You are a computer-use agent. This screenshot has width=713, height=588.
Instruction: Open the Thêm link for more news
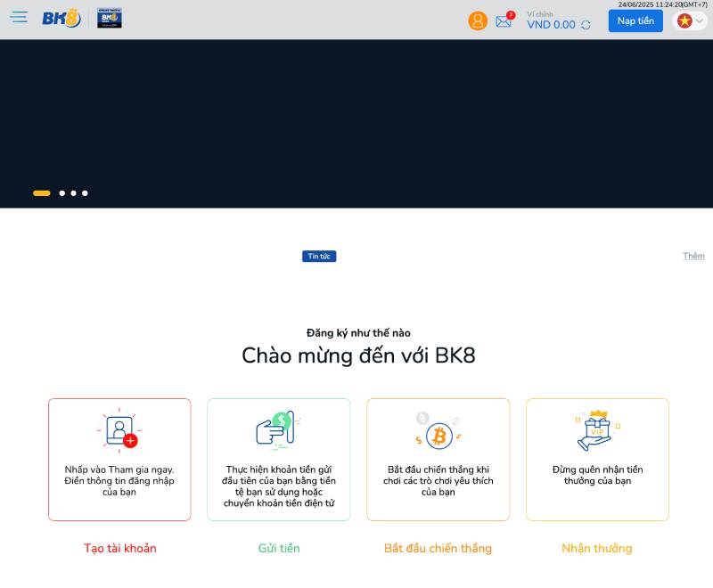(694, 256)
